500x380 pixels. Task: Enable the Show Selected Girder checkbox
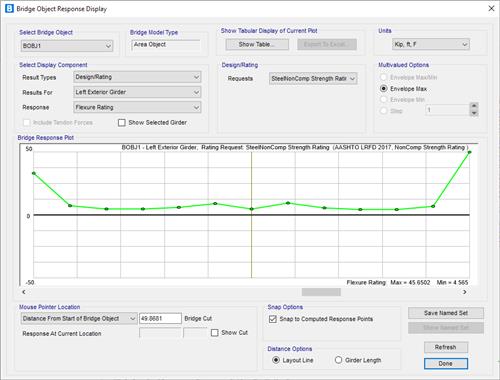pyautogui.click(x=122, y=123)
